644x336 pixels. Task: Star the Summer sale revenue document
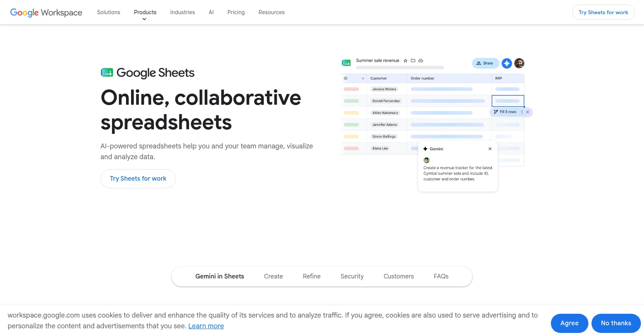click(405, 61)
